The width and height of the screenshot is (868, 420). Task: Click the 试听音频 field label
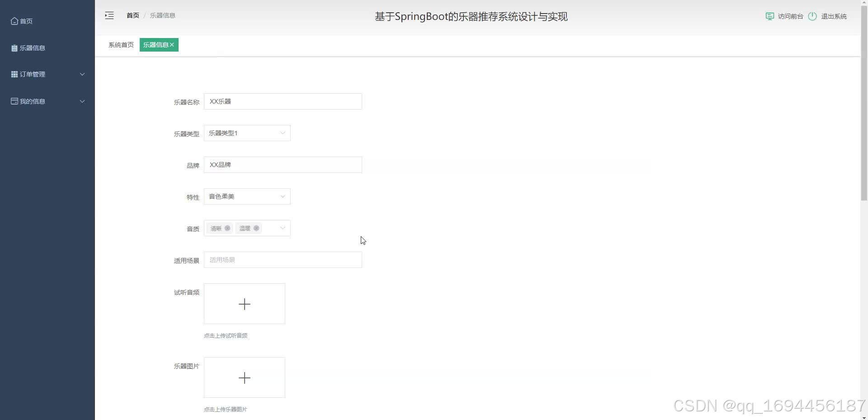coord(187,292)
